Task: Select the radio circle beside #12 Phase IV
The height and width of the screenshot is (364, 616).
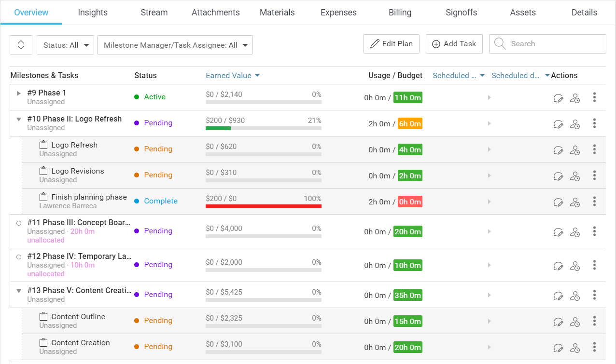Action: click(x=18, y=257)
